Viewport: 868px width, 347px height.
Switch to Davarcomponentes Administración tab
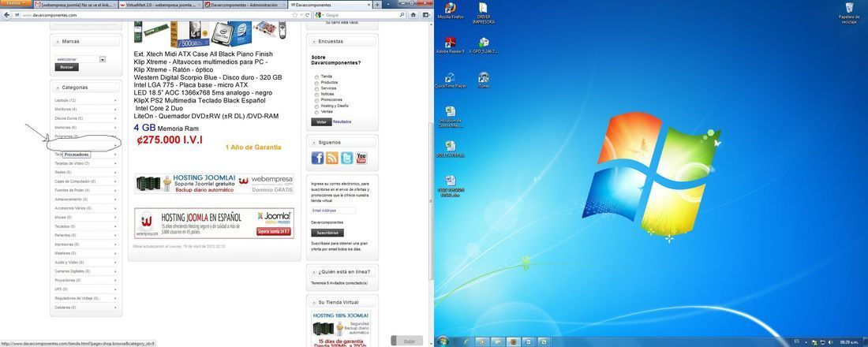[x=244, y=5]
